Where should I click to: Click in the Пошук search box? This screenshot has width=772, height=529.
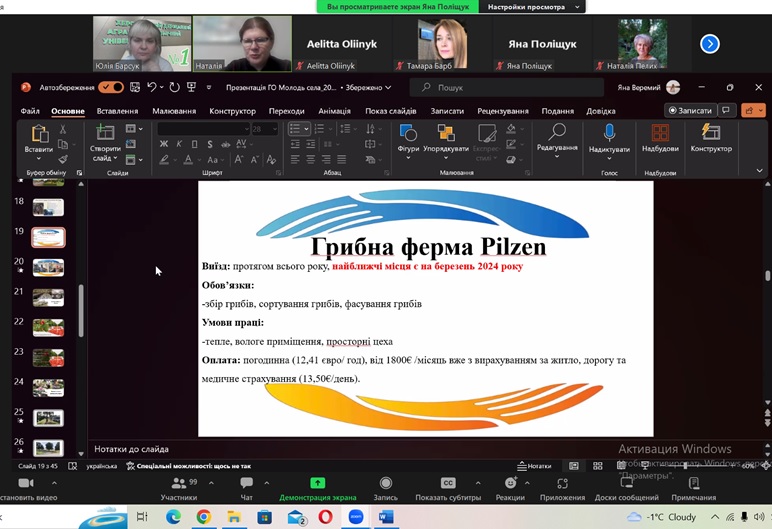[507, 87]
